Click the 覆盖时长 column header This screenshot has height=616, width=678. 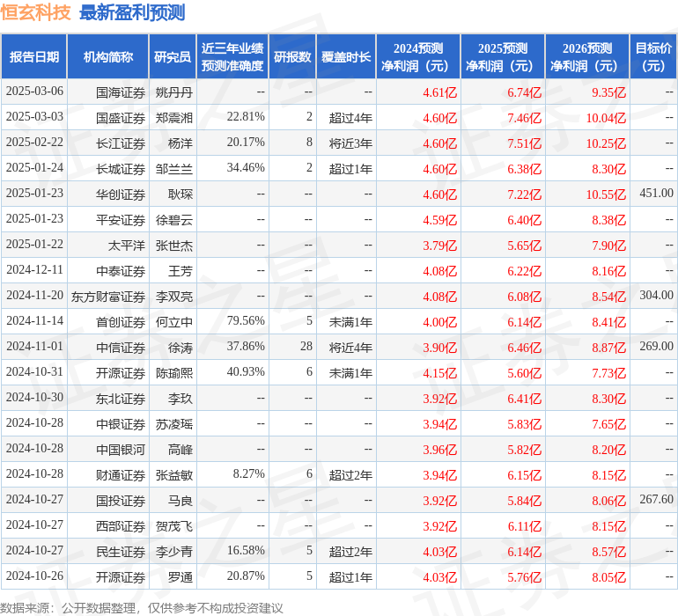tap(346, 56)
